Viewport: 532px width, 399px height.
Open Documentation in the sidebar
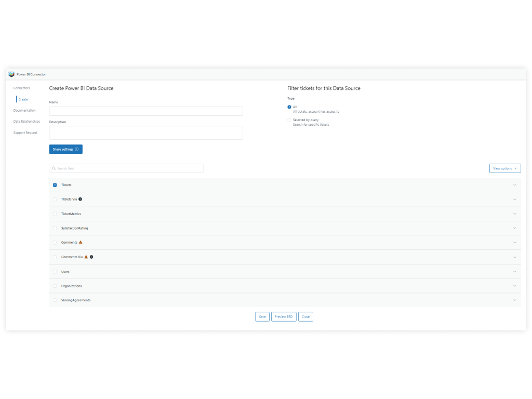point(24,110)
